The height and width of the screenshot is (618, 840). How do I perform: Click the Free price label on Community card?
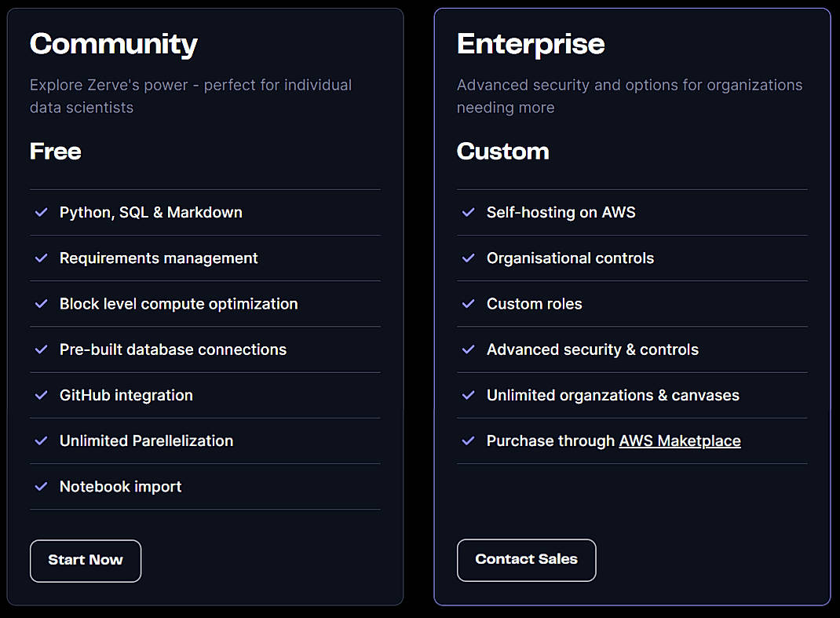tap(55, 152)
